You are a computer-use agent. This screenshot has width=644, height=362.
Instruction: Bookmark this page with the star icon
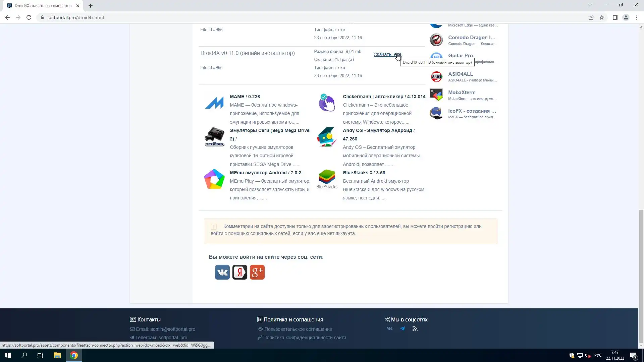pos(602,17)
